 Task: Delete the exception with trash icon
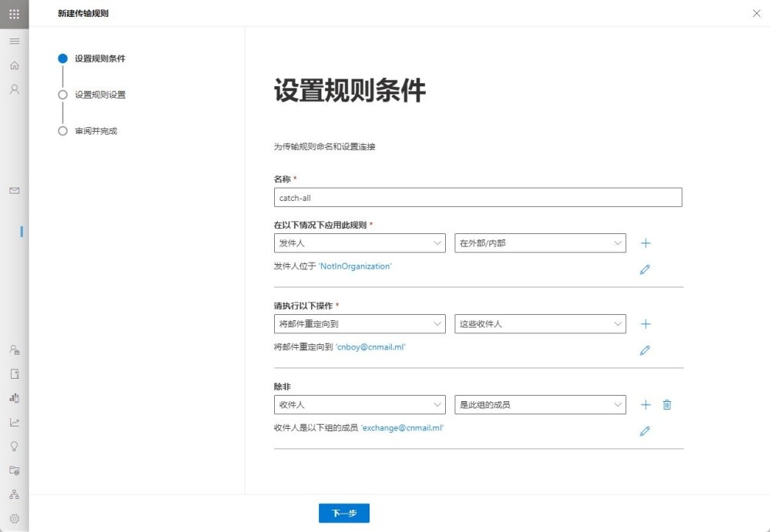667,405
